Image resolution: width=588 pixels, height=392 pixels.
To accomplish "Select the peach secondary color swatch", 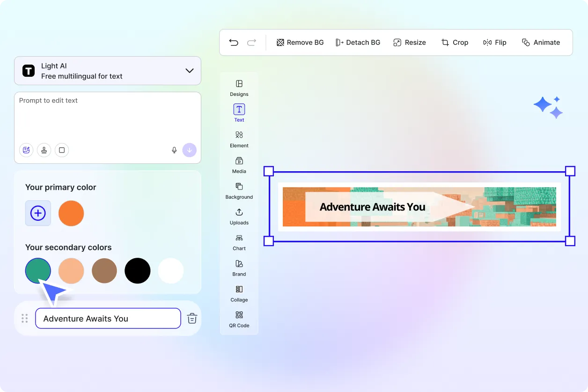I will tap(71, 271).
